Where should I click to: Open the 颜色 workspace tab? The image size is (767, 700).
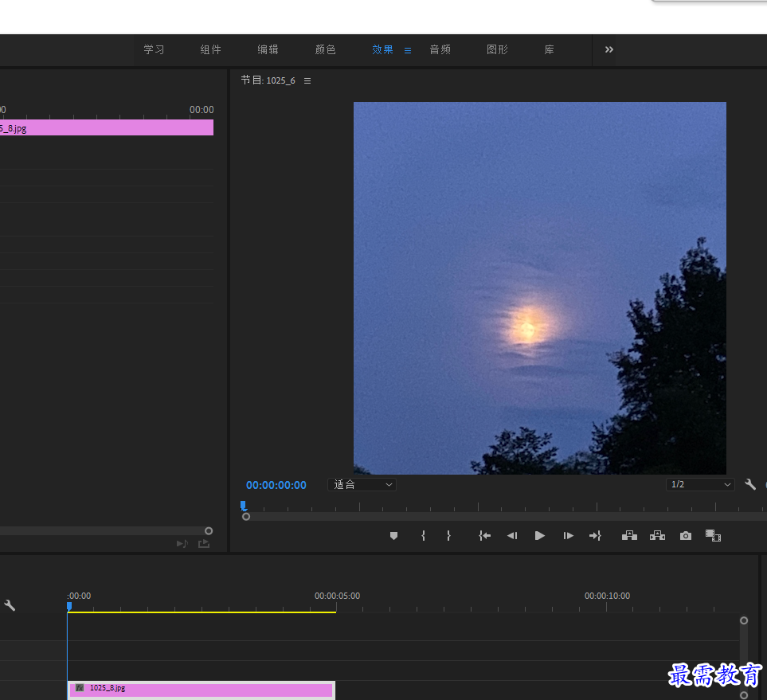[325, 49]
